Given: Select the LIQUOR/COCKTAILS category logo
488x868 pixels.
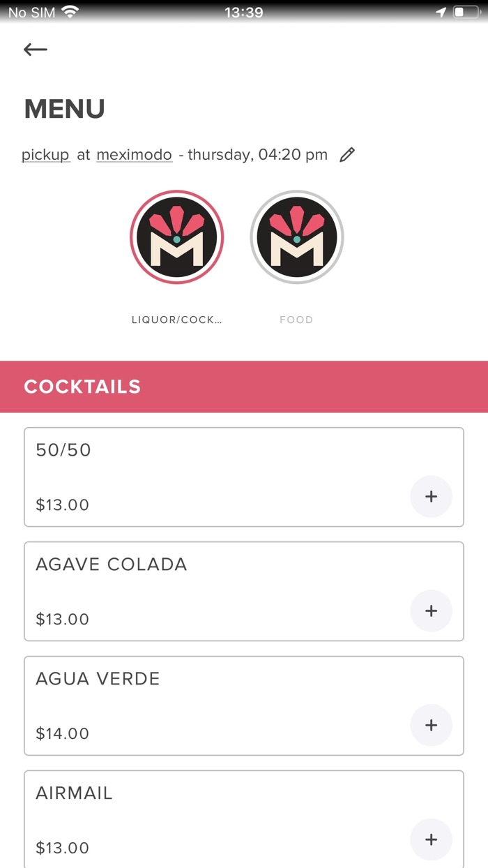Looking at the screenshot, I should coord(176,237).
